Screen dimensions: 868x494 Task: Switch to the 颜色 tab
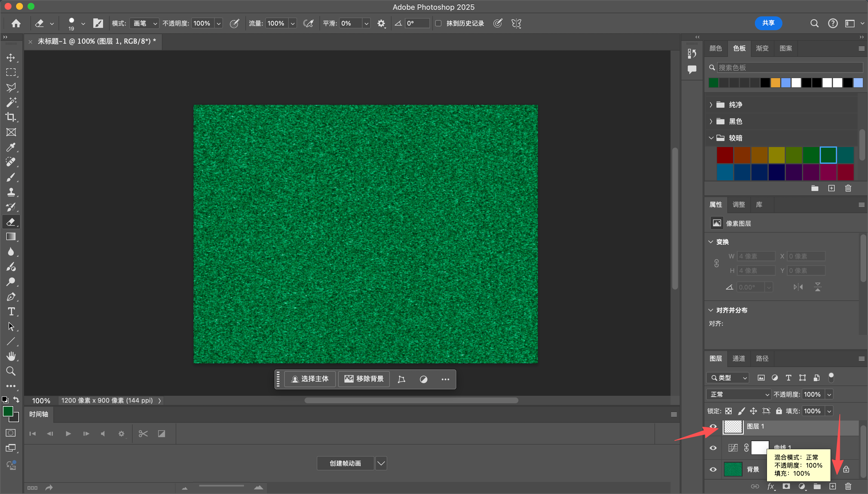click(715, 48)
